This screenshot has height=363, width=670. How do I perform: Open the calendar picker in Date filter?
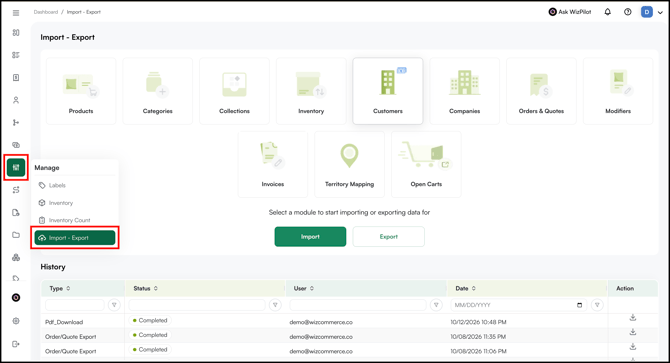579,305
